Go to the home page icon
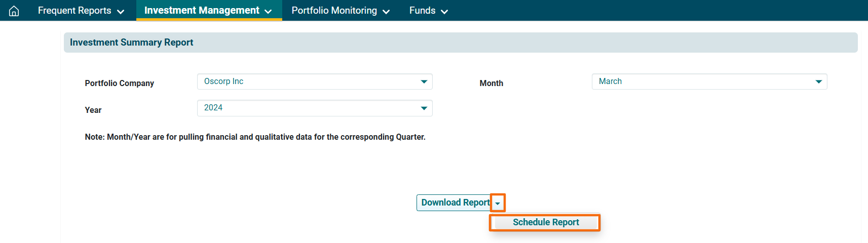This screenshot has width=868, height=243. pos(14,11)
